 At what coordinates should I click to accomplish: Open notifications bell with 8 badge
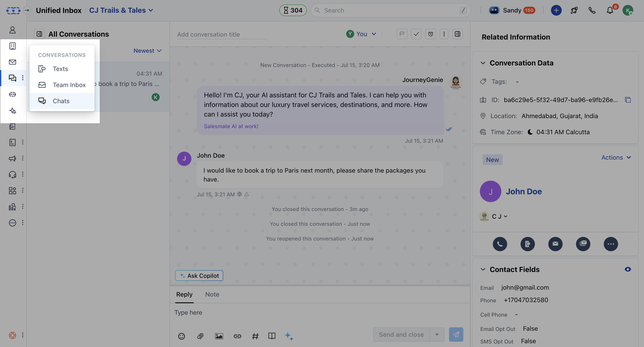tap(610, 10)
